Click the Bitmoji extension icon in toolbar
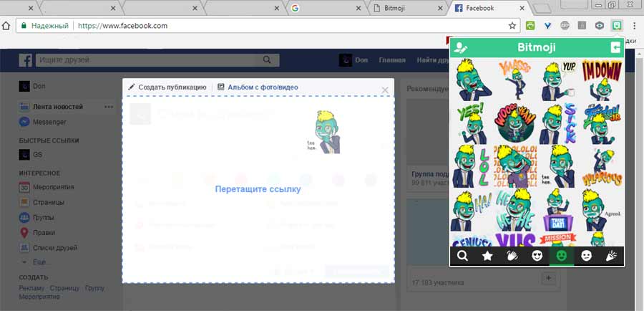This screenshot has width=644, height=311. 617,26
